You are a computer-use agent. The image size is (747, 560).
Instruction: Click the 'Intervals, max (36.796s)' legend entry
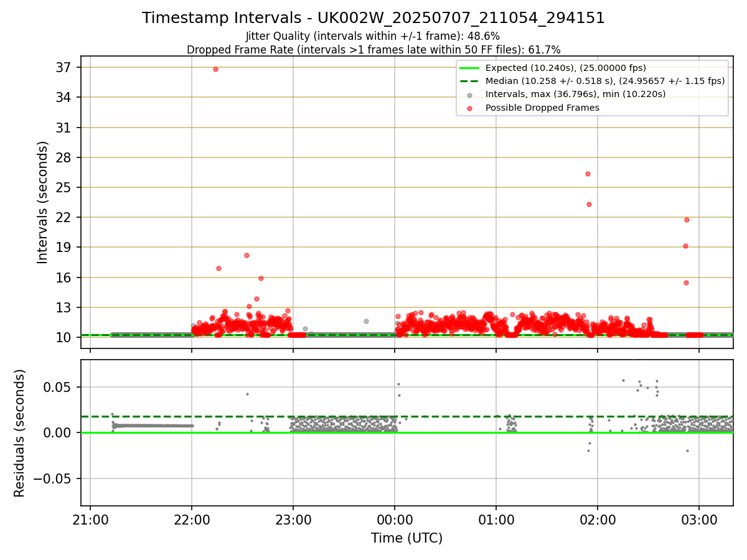coord(575,94)
